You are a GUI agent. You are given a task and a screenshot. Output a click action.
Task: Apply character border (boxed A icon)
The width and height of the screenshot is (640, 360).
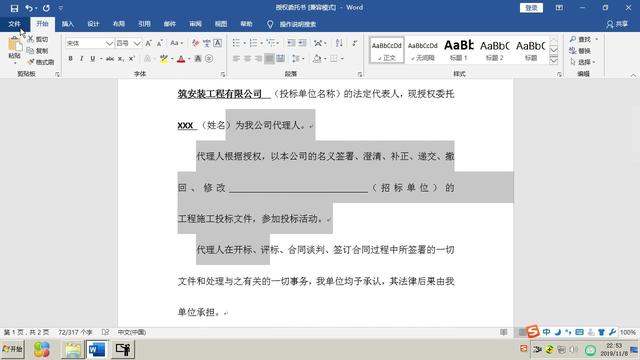coord(218,43)
